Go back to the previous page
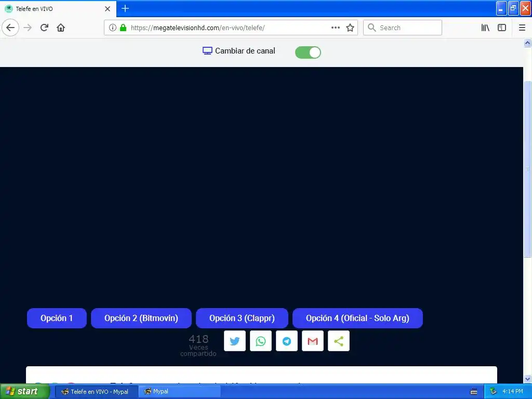 (x=10, y=28)
